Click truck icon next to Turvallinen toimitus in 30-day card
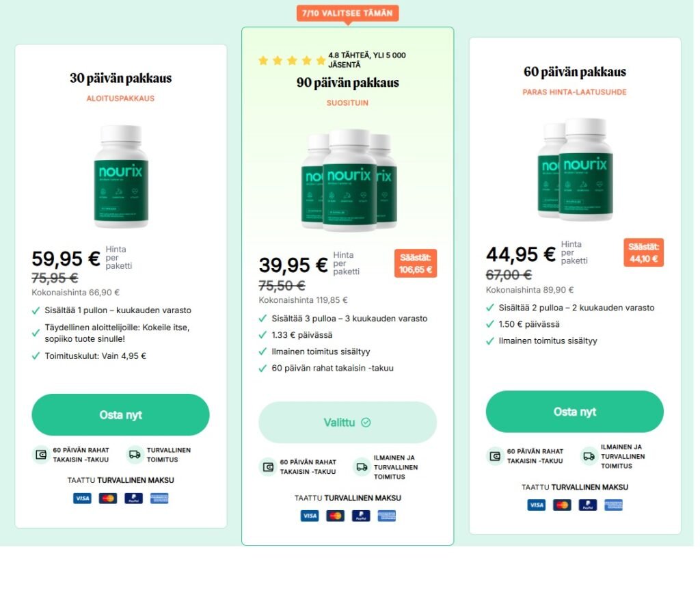 [x=135, y=455]
